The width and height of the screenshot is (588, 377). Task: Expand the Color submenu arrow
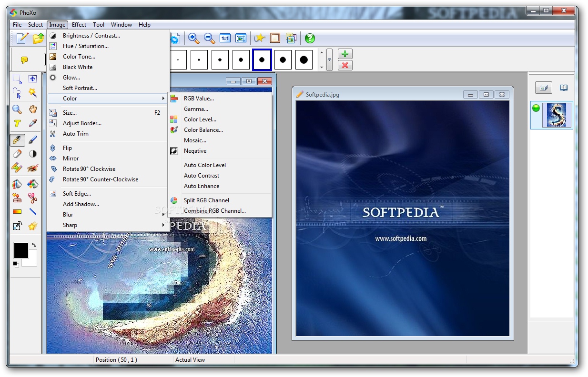click(163, 99)
